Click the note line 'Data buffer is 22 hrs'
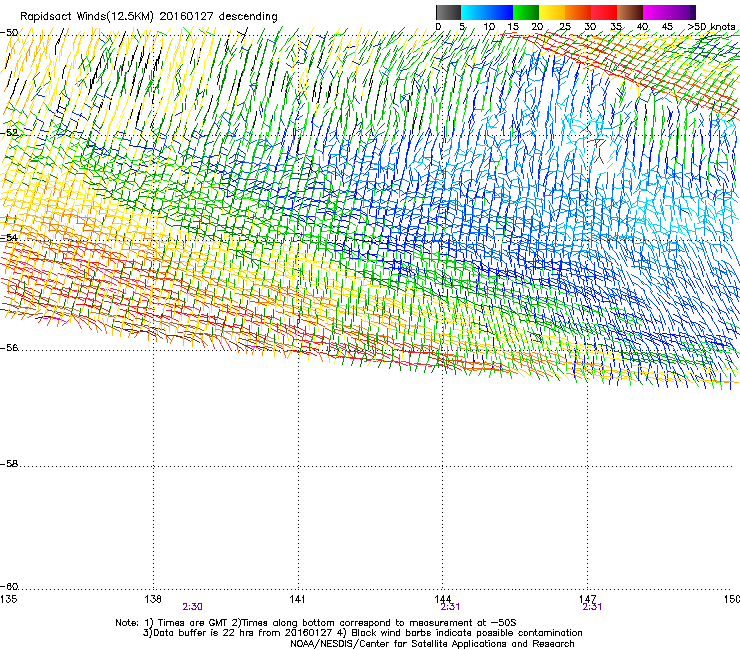This screenshot has width=740, height=650. click(x=362, y=633)
